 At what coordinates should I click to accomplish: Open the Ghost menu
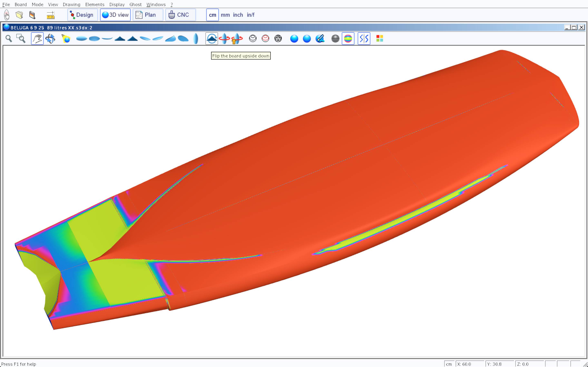[135, 4]
